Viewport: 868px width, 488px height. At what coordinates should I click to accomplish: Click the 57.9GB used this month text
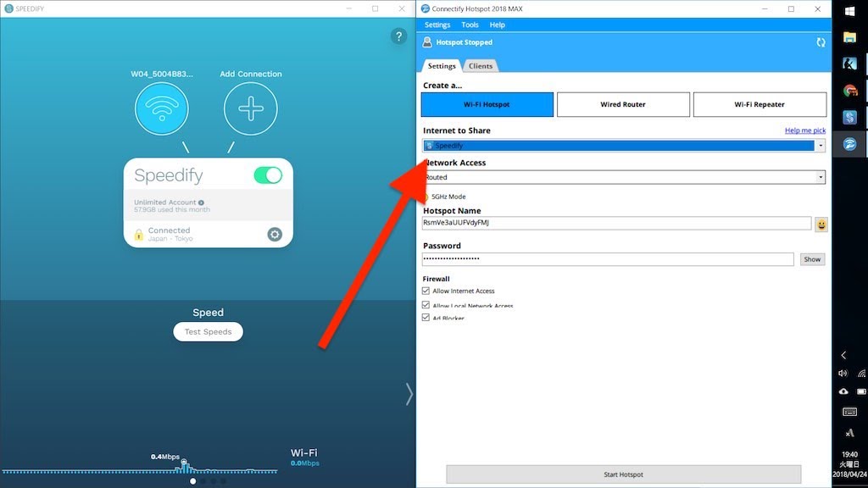click(x=171, y=210)
